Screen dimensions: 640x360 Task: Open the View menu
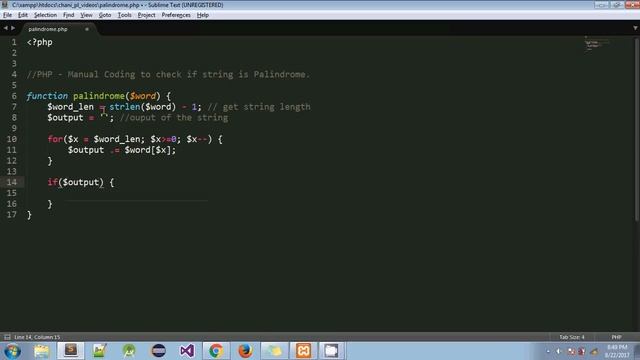[86, 15]
